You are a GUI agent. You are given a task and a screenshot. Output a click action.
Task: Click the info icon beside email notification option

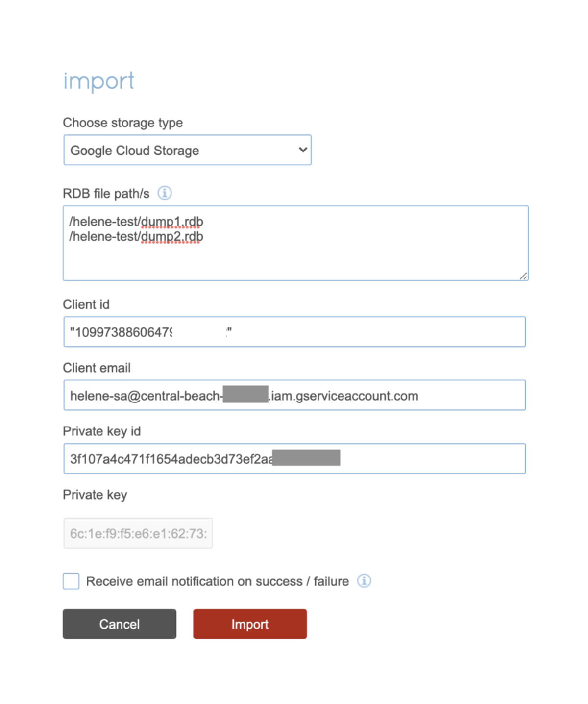click(x=365, y=580)
